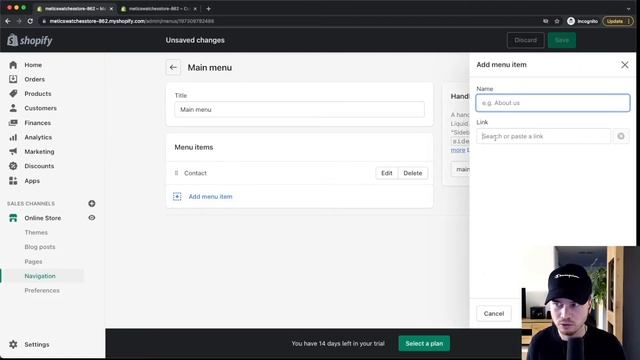This screenshot has height=360, width=640.
Task: Click the Add menu item link
Action: (x=210, y=197)
